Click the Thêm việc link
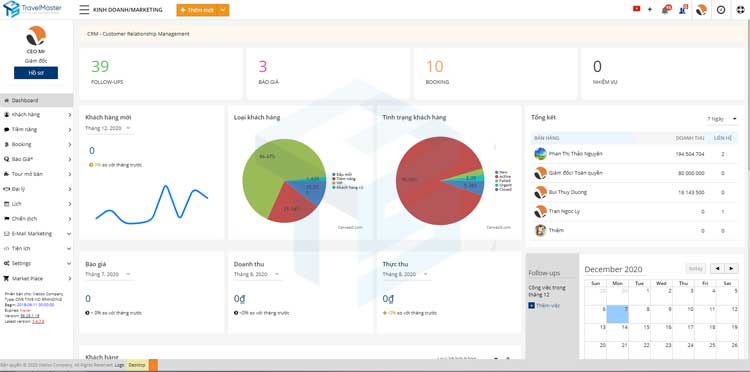 pyautogui.click(x=548, y=305)
